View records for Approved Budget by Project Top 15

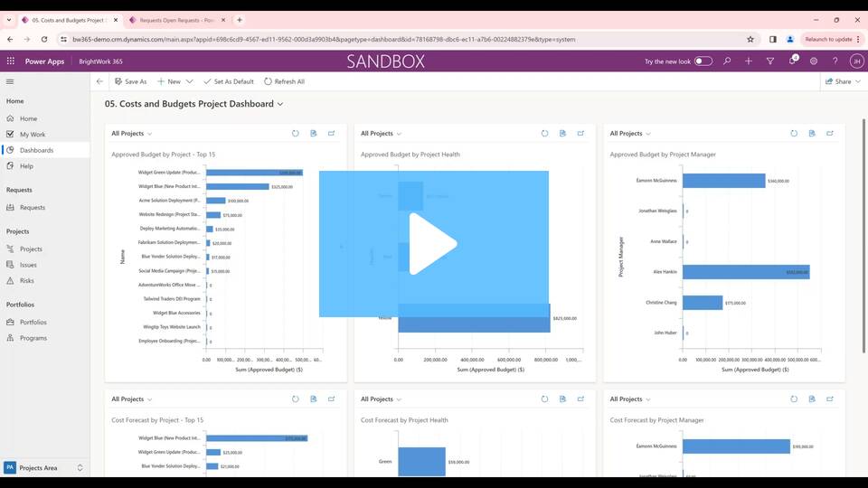click(x=314, y=134)
